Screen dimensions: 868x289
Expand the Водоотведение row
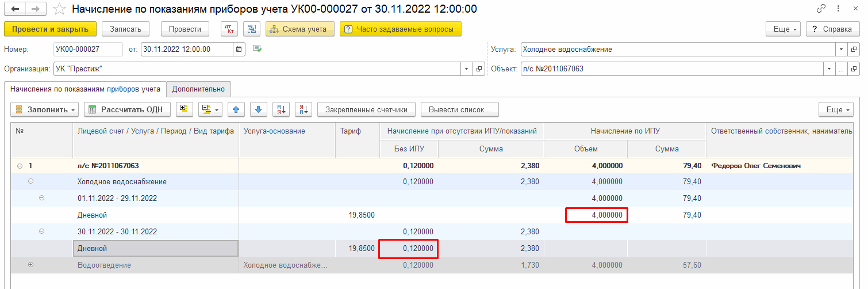coord(31,265)
